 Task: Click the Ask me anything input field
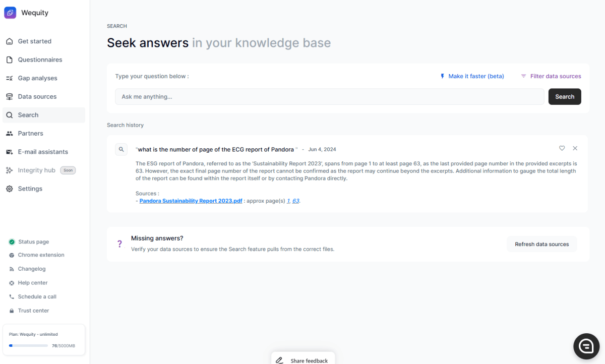(x=330, y=97)
